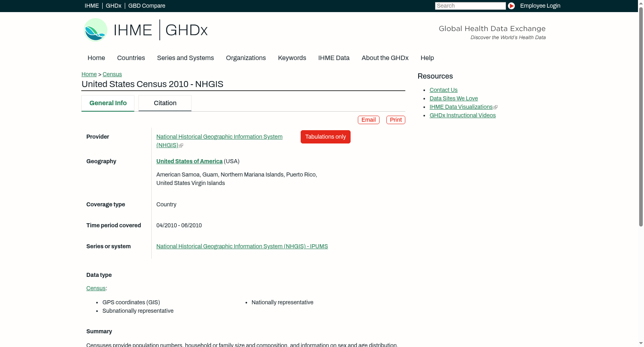This screenshot has width=644, height=347.
Task: Click the IHME GHDx logo
Action: coord(146,30)
